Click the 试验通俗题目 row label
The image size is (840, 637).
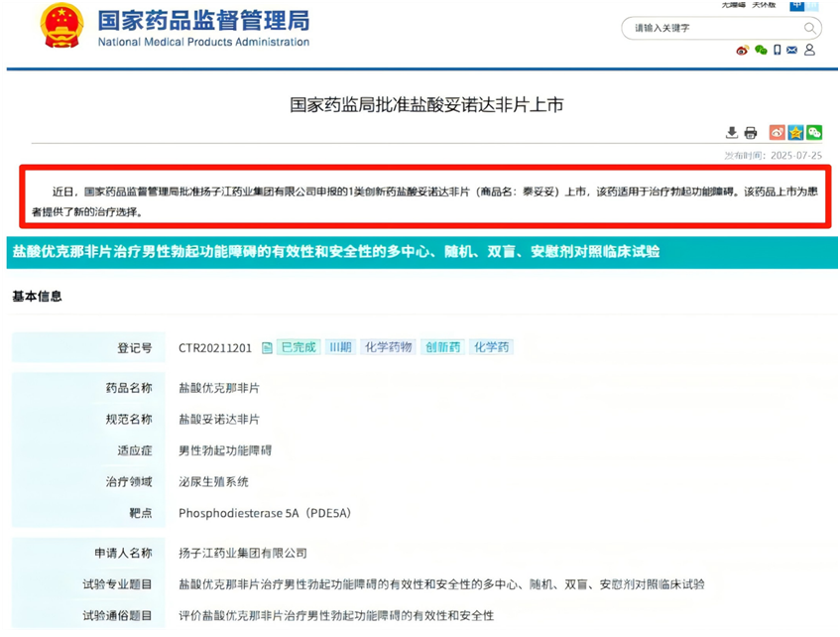pos(117,615)
